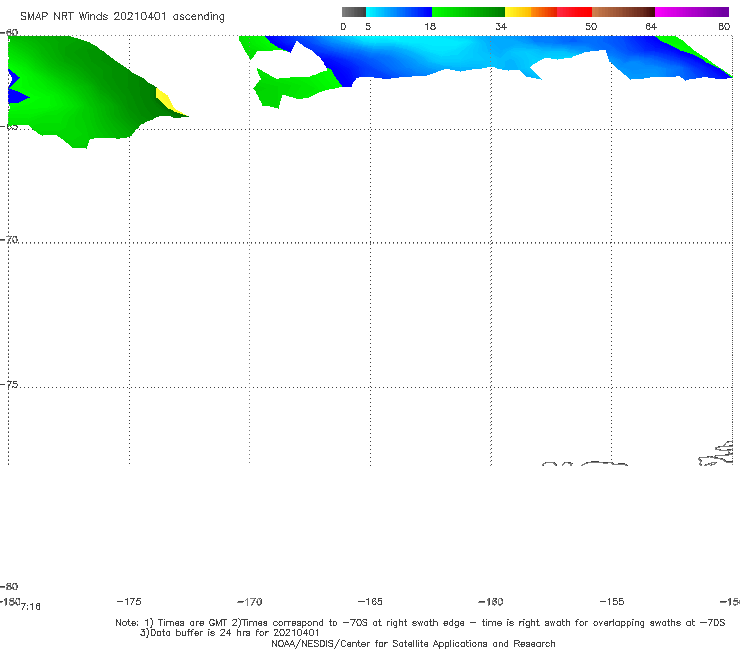Image resolution: width=740 pixels, height=650 pixels.
Task: Select the gray 0-5 segment of the color bar
Action: (x=354, y=12)
